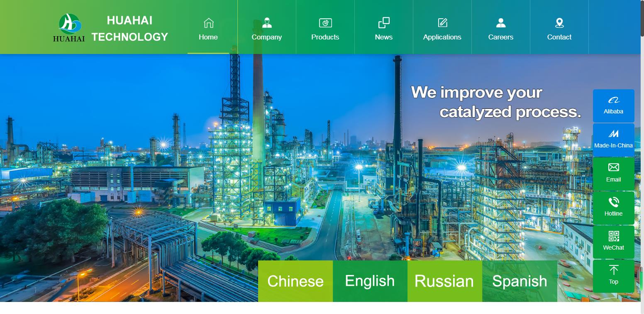This screenshot has width=644, height=314.
Task: Click the hero banner slogan text
Action: [496, 102]
